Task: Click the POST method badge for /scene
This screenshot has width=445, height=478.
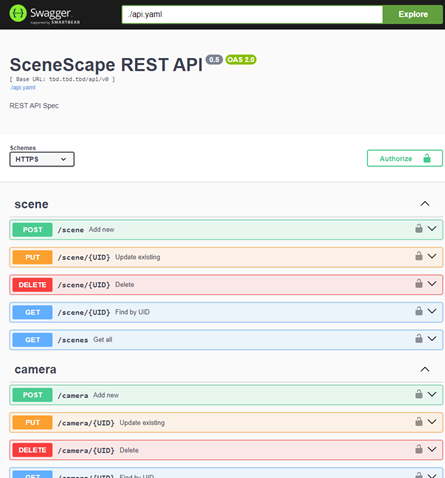Action: 32,230
